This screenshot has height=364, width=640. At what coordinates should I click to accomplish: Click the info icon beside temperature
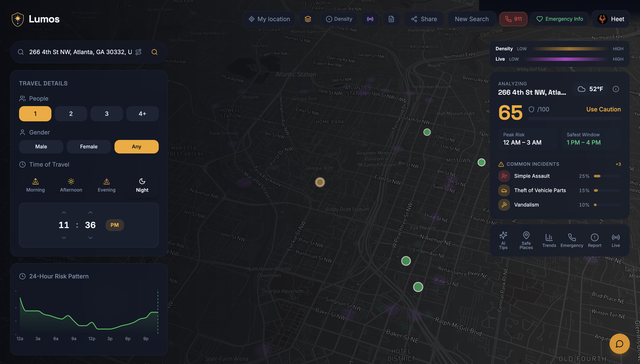[616, 89]
